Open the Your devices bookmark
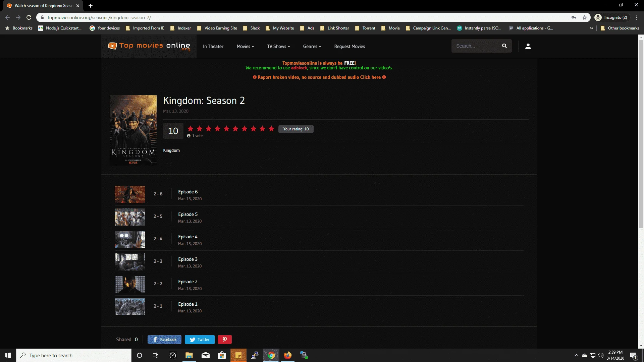 click(105, 28)
